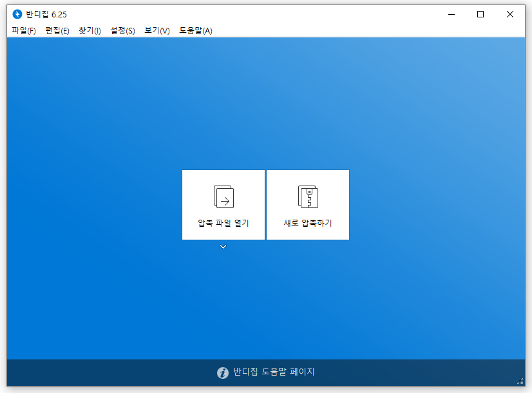This screenshot has width=532, height=393.
Task: Open the 파일(F) menu
Action: pos(24,31)
